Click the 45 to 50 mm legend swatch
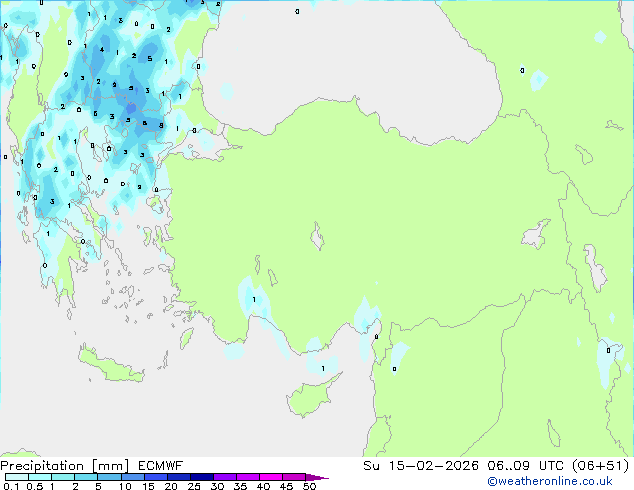 (294, 477)
